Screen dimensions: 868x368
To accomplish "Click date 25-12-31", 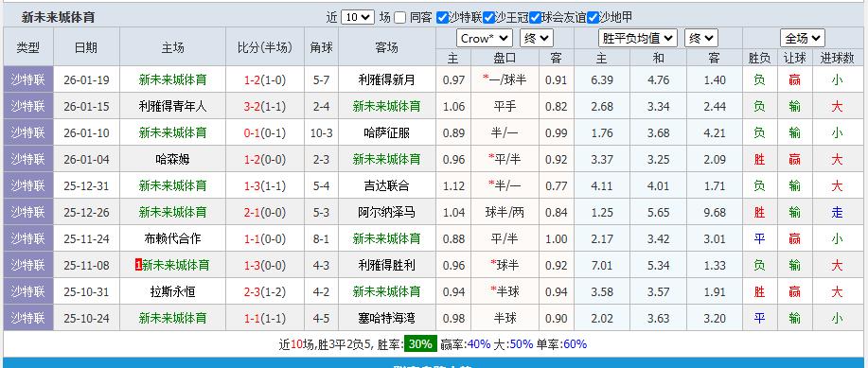I will [x=86, y=186].
